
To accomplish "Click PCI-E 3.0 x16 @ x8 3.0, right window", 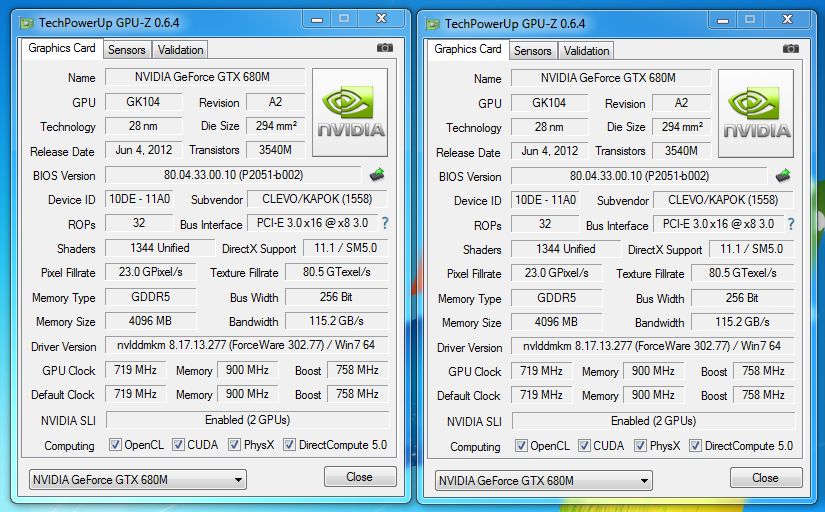I will tap(718, 224).
